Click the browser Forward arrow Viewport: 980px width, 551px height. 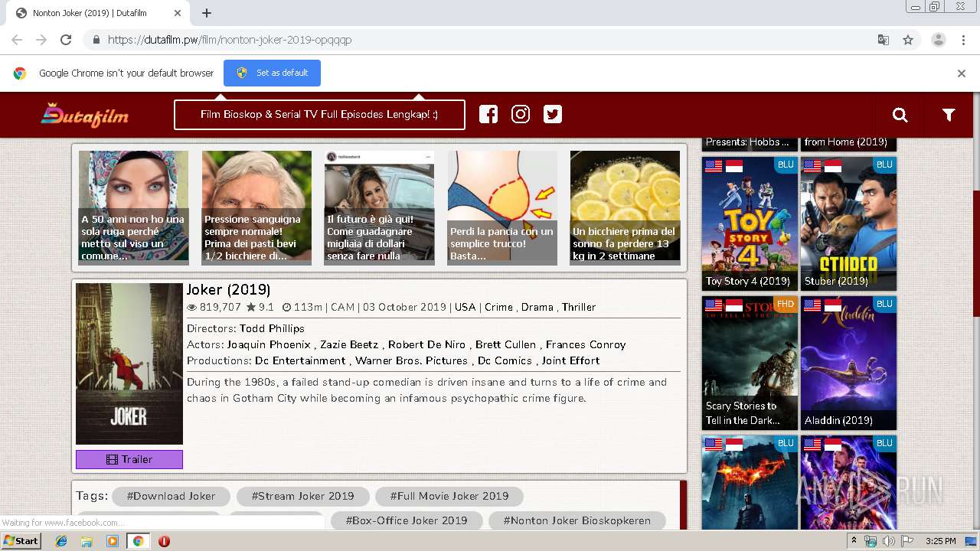[x=41, y=40]
